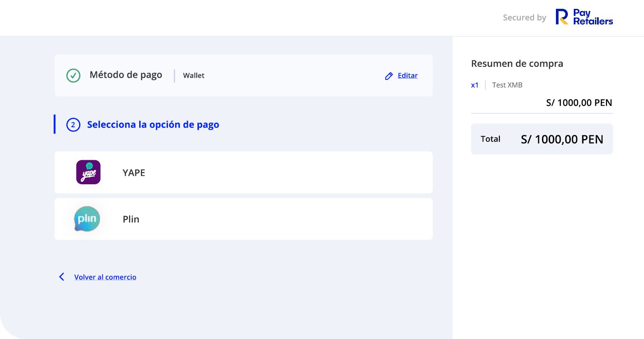Click the total amount S/ 1000,00 PEN
Image resolution: width=644 pixels, height=339 pixels.
click(x=562, y=139)
